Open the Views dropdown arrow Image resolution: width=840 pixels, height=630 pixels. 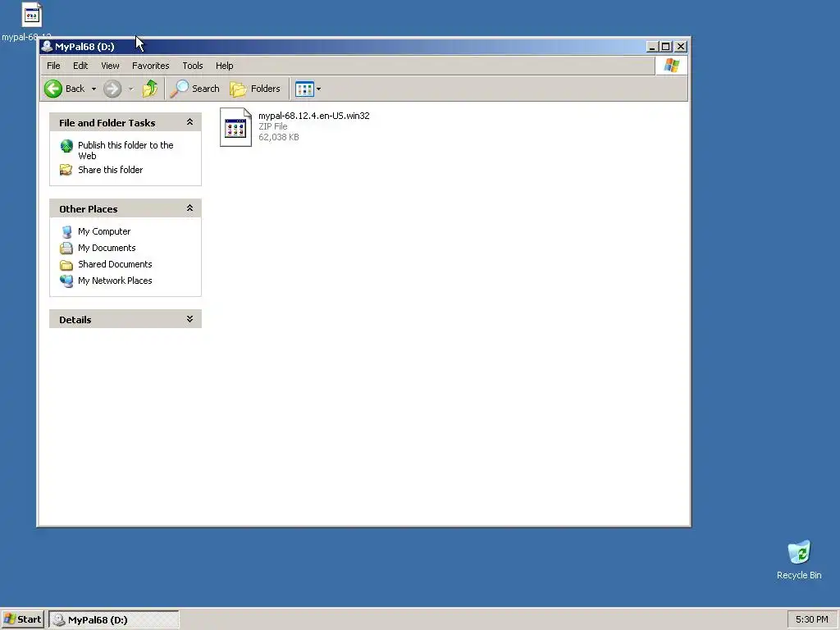[x=318, y=89]
